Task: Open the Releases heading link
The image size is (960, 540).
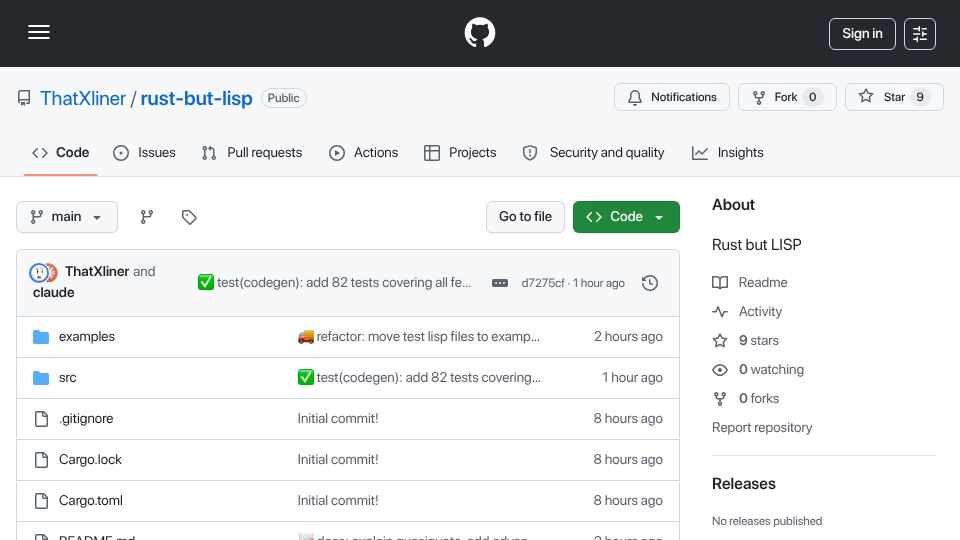Action: click(x=743, y=484)
